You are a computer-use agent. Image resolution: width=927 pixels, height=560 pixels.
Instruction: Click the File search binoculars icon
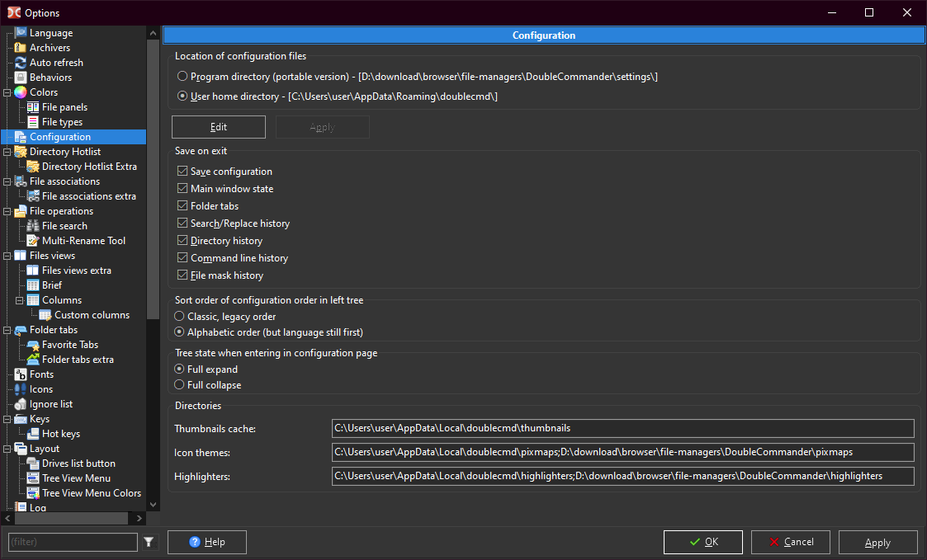click(33, 226)
